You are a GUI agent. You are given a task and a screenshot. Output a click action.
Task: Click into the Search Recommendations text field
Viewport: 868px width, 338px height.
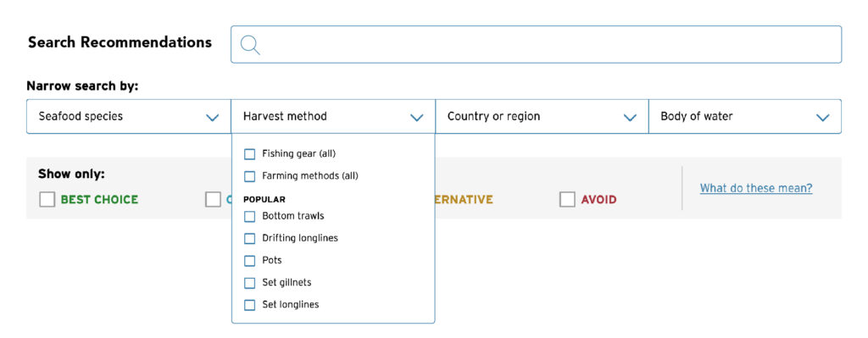pyautogui.click(x=536, y=44)
